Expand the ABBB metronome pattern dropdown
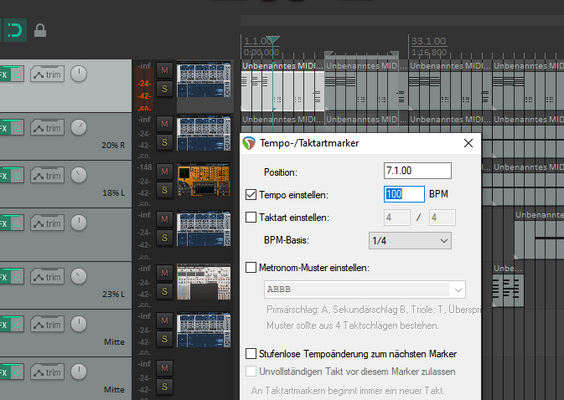Viewport: 564px width, 400px height. pyautogui.click(x=458, y=290)
